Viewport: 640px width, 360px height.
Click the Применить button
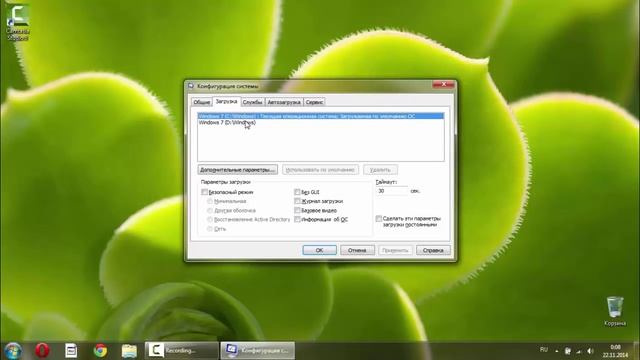point(395,250)
